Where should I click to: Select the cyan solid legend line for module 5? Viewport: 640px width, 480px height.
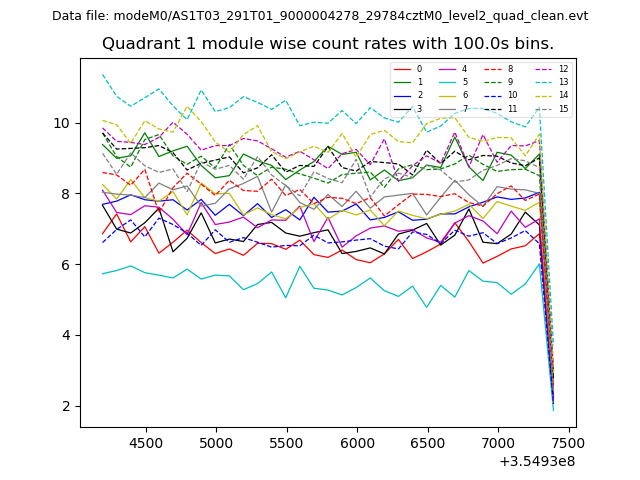coord(447,82)
